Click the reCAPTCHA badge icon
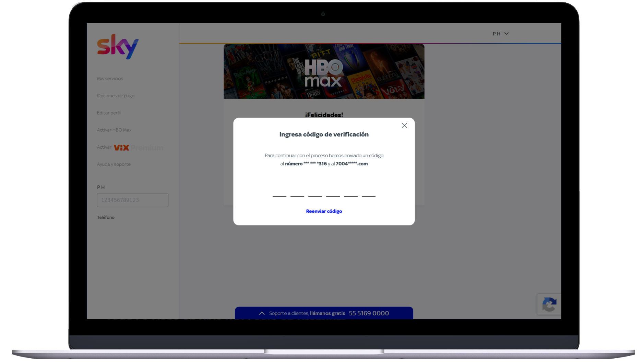This screenshot has height=362, width=644. point(549,304)
